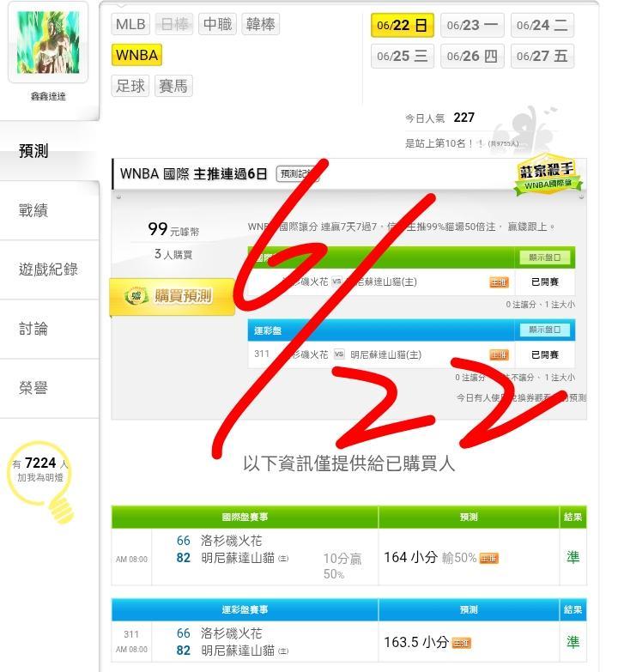Select the WNBA league tab
Screen dimensions: 618x672
tap(136, 55)
